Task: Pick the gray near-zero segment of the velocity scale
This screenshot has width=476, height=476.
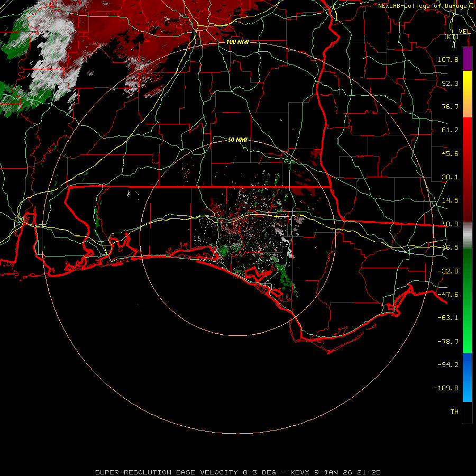Action: click(x=467, y=235)
